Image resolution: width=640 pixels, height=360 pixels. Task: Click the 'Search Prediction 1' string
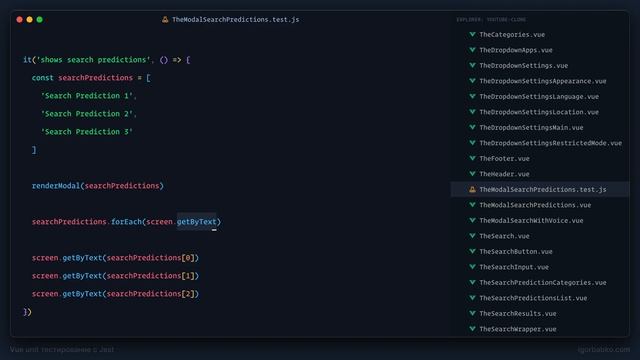tap(87, 96)
